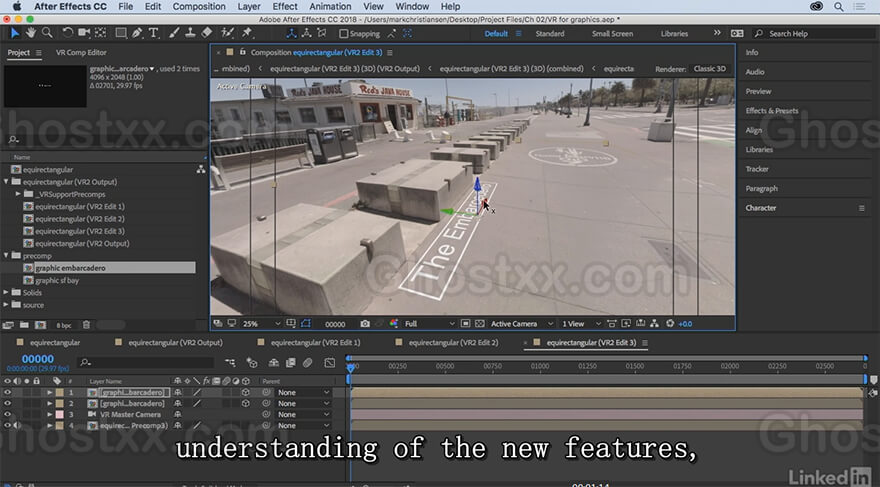Switch to the Small Screen workspace
This screenshot has width=880, height=487.
(612, 34)
